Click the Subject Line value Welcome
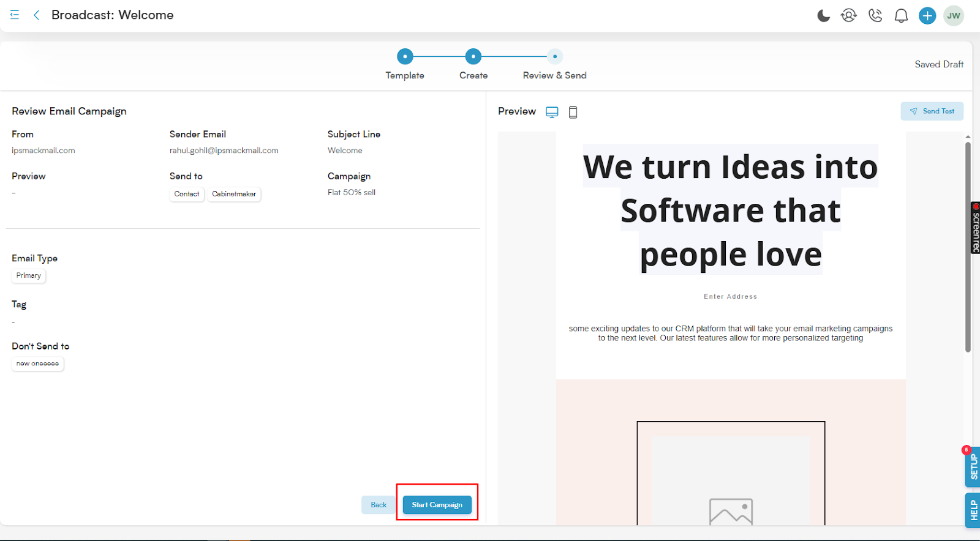The height and width of the screenshot is (541, 980). (345, 151)
